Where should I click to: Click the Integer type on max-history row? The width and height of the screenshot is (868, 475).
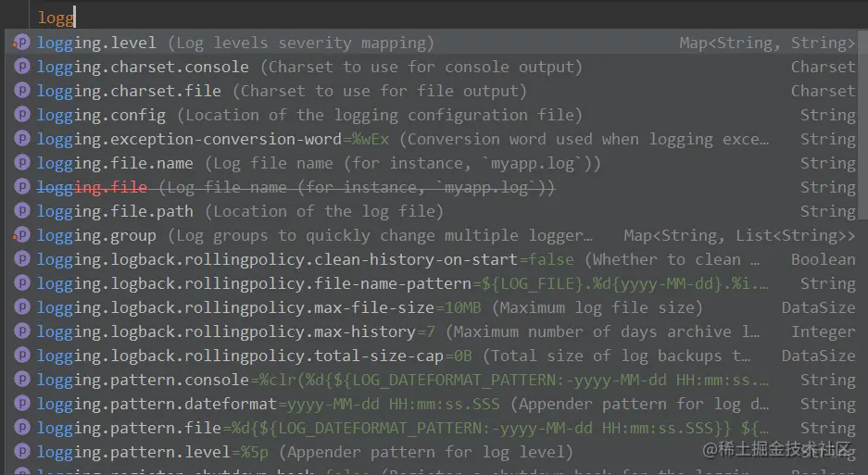click(x=824, y=331)
